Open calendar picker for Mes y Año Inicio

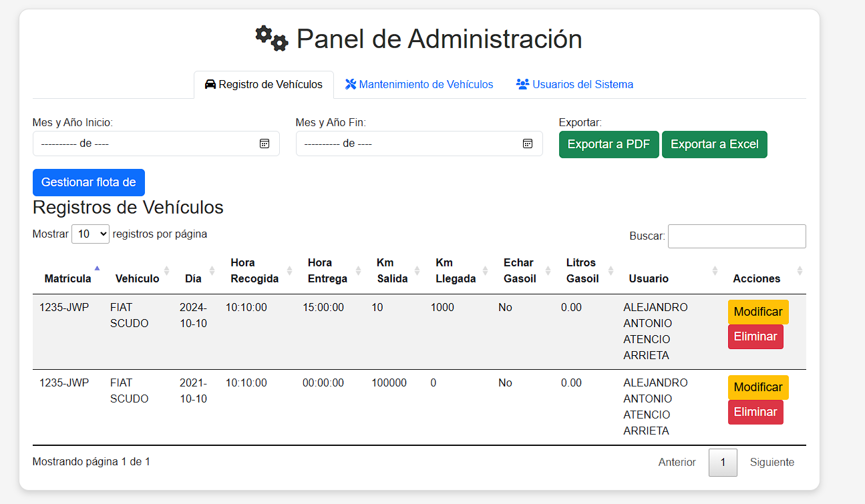264,144
